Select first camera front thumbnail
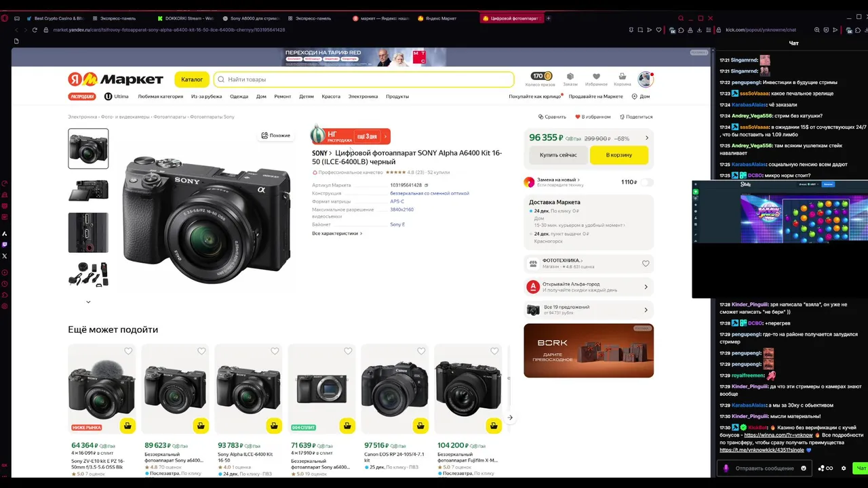Viewport: 868px width, 488px height. 88,148
